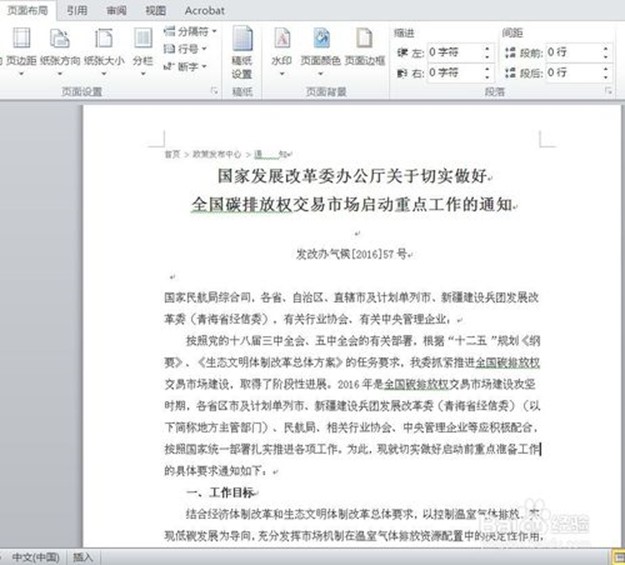This screenshot has width=625, height=565.
Task: Switch to the 引用 ribbon tab
Action: click(x=77, y=10)
